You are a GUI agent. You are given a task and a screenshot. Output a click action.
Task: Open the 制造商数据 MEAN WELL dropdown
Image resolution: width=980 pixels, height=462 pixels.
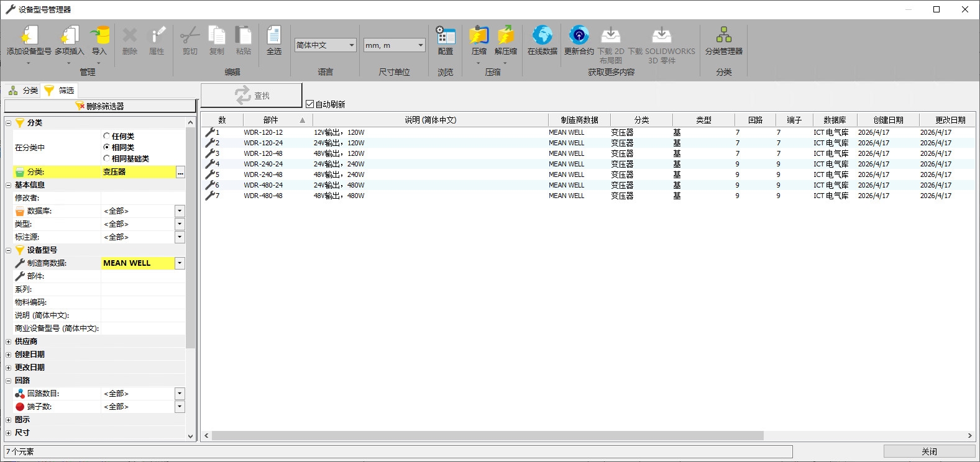click(180, 263)
